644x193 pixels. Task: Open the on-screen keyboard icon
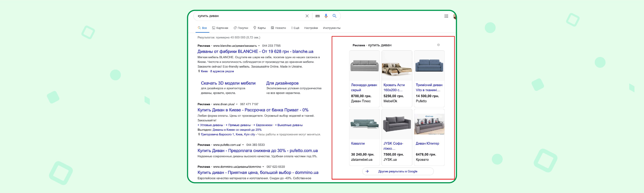pyautogui.click(x=318, y=16)
